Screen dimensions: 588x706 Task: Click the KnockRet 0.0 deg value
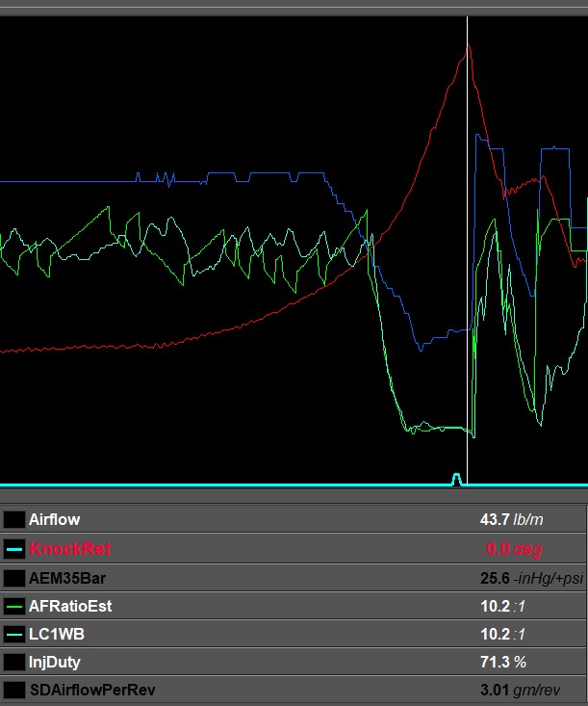click(514, 549)
